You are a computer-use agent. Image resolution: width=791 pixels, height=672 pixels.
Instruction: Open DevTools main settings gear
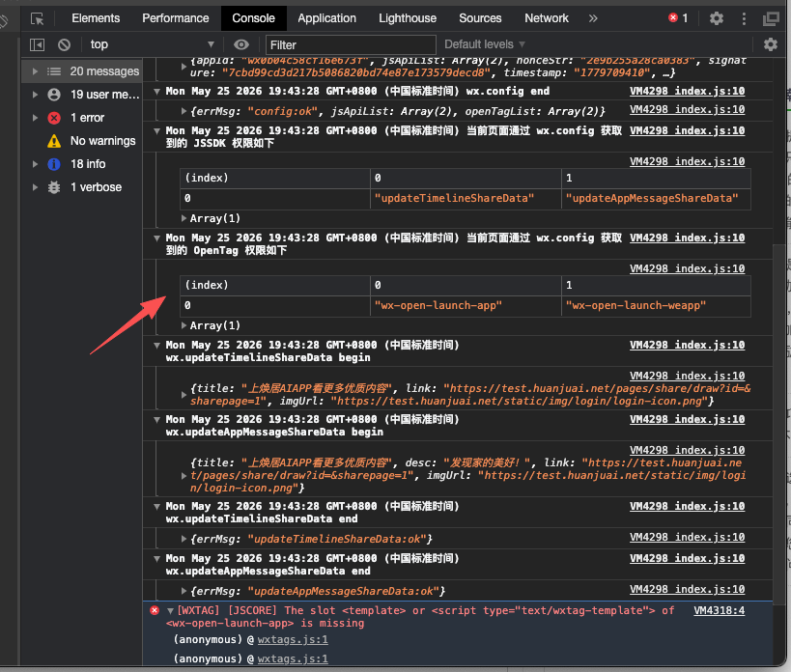click(x=717, y=18)
